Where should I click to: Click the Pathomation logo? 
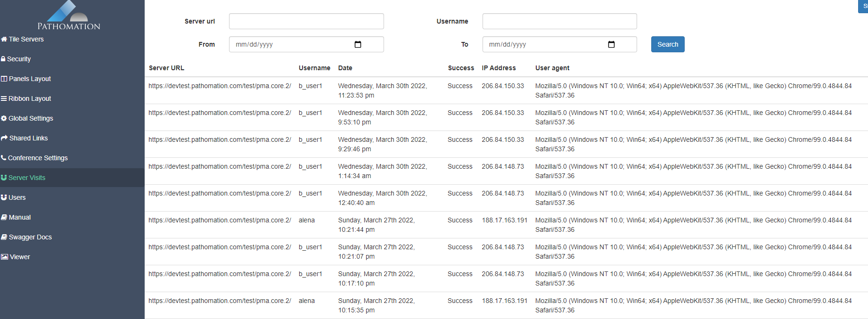(x=69, y=16)
